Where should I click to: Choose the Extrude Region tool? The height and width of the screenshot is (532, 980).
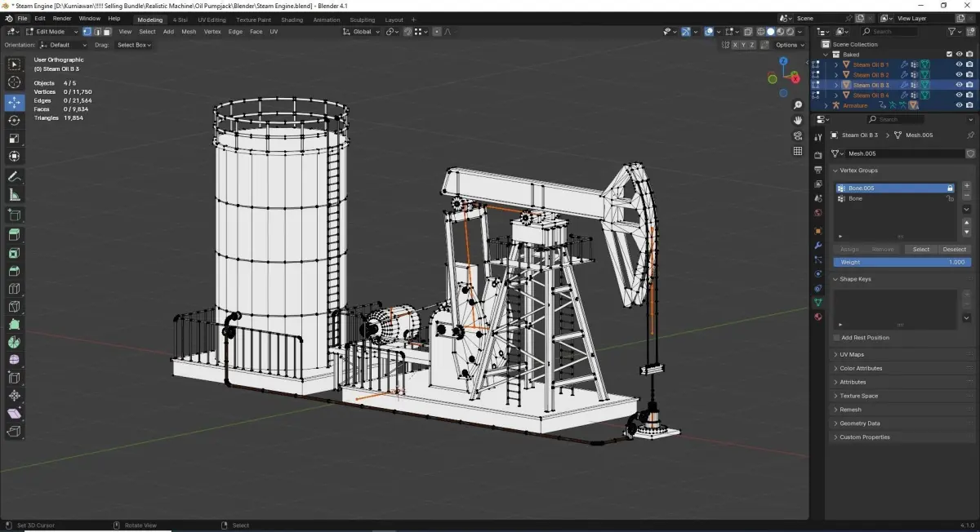click(14, 235)
